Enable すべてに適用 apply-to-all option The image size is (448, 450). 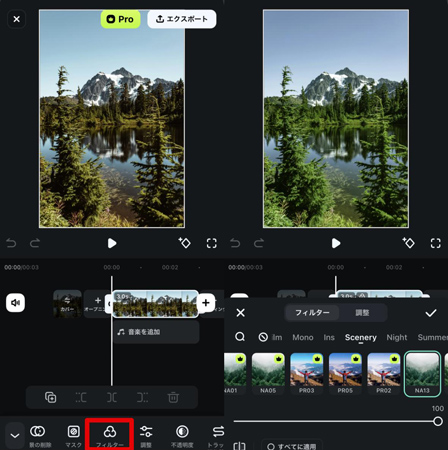pos(291,446)
